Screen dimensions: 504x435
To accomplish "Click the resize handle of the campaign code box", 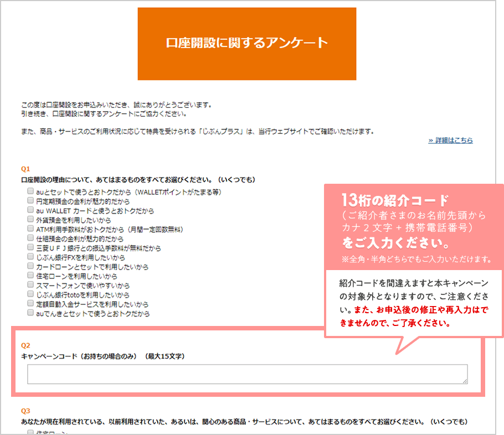I will click(465, 381).
